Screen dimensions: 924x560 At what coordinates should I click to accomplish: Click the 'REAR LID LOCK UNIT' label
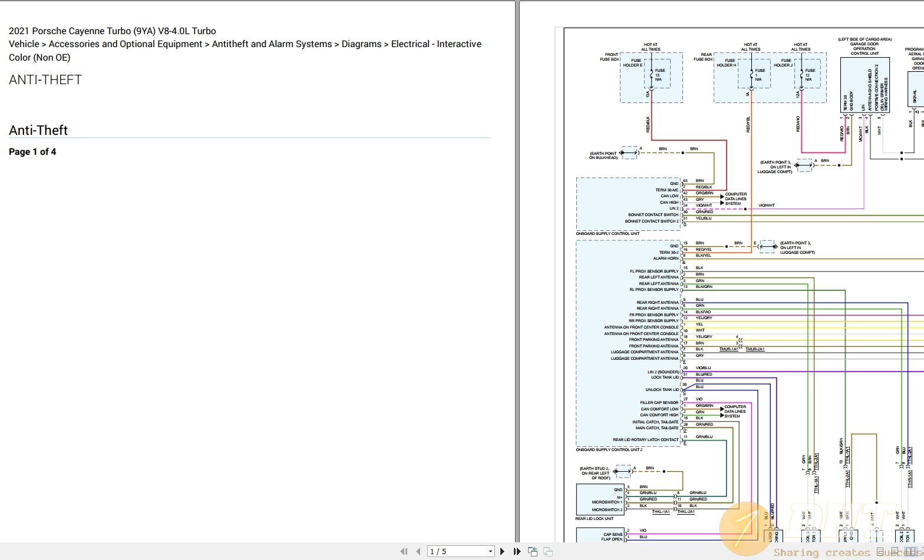click(595, 519)
